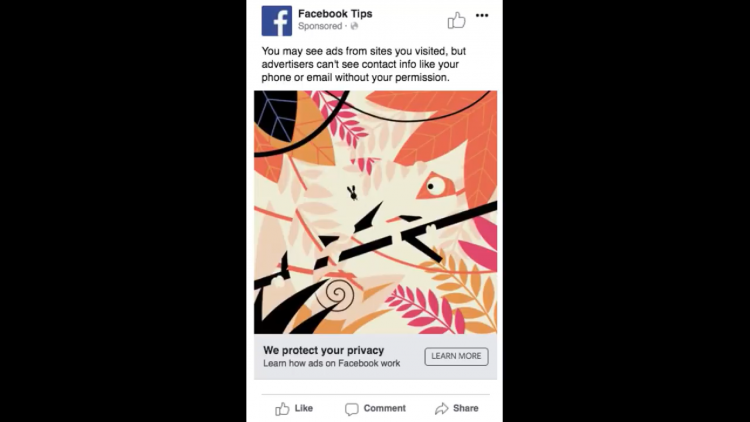Select the Comment text label
The image size is (750, 422).
(385, 408)
